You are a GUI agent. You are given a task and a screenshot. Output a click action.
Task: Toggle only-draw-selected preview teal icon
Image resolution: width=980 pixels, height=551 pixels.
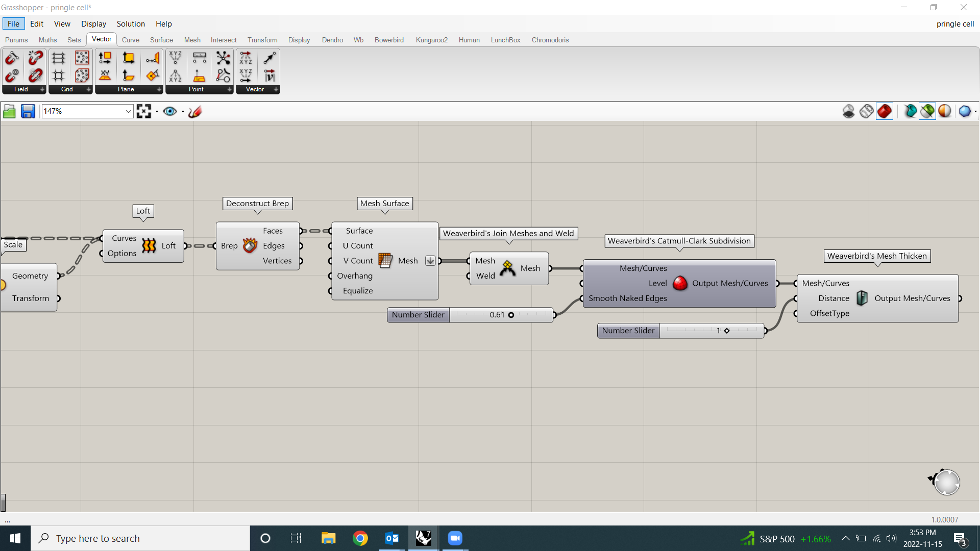coord(910,111)
